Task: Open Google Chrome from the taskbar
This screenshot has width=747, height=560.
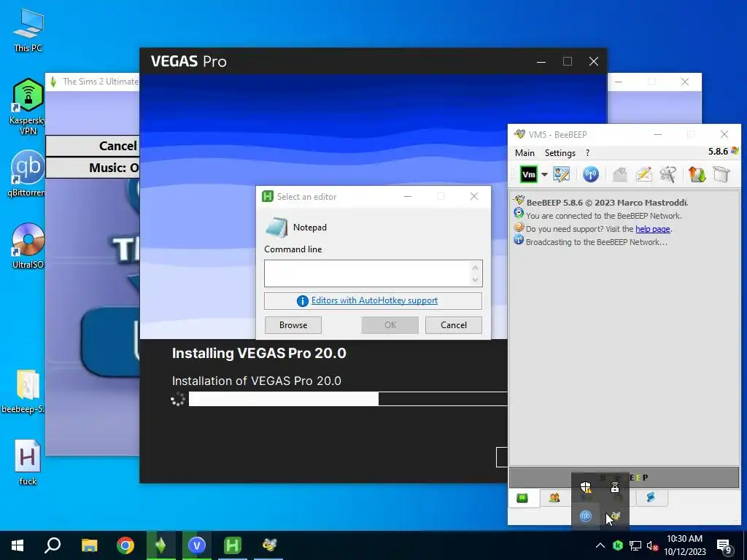Action: [125, 545]
